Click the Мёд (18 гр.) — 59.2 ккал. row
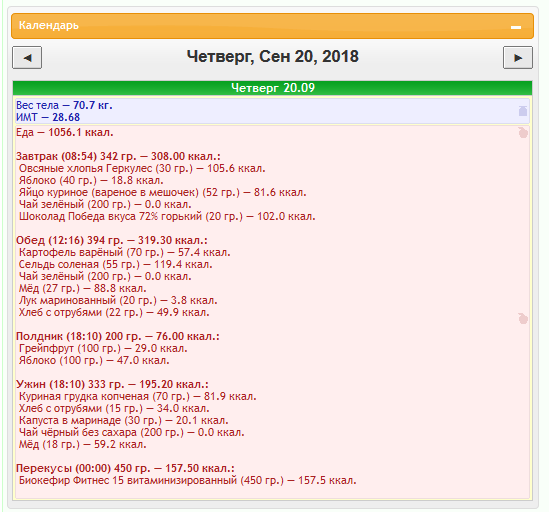549x512 pixels. [x=83, y=444]
